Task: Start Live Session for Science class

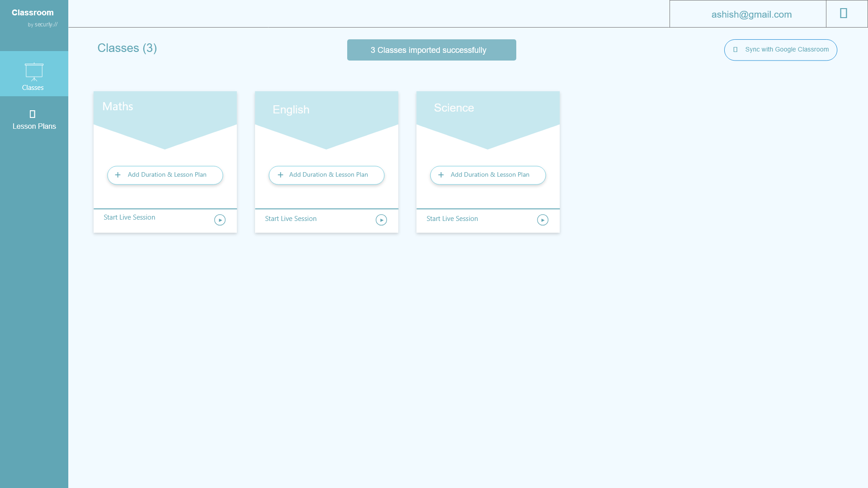Action: click(452, 218)
